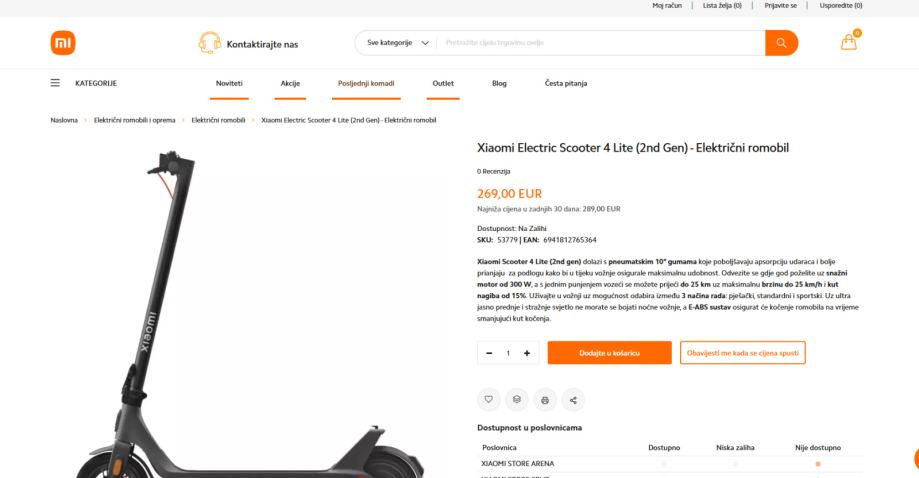Open the Outlet tab
Screen dimensions: 919x478
443,83
